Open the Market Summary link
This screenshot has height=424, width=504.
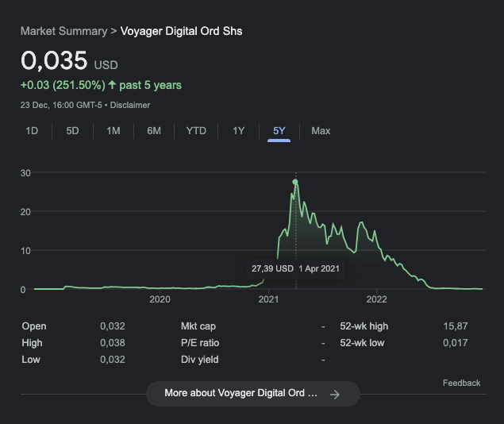point(64,31)
